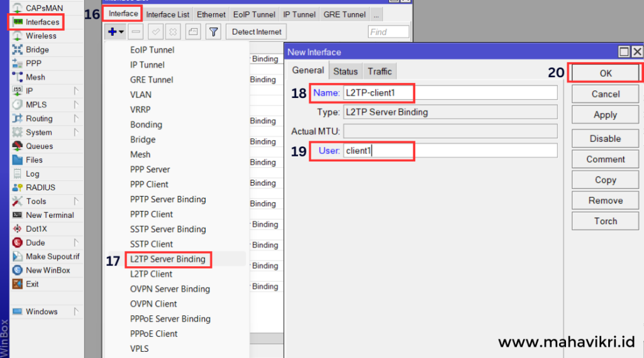Click the blue plus add button
The height and width of the screenshot is (358, 644).
pyautogui.click(x=113, y=31)
